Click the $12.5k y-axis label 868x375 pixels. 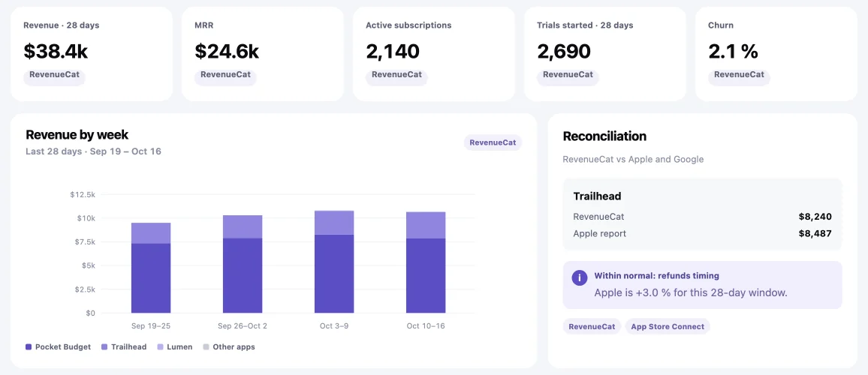(x=83, y=194)
